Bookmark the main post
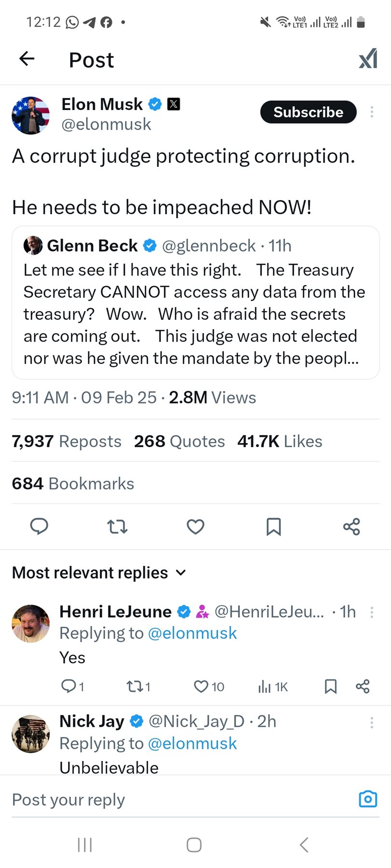The width and height of the screenshot is (391, 868). pos(274,526)
